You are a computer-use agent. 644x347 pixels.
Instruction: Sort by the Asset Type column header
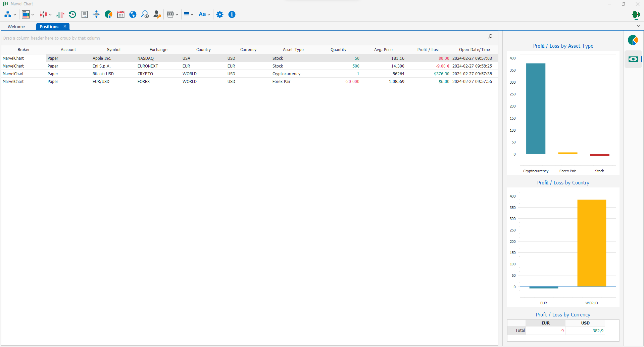click(293, 49)
